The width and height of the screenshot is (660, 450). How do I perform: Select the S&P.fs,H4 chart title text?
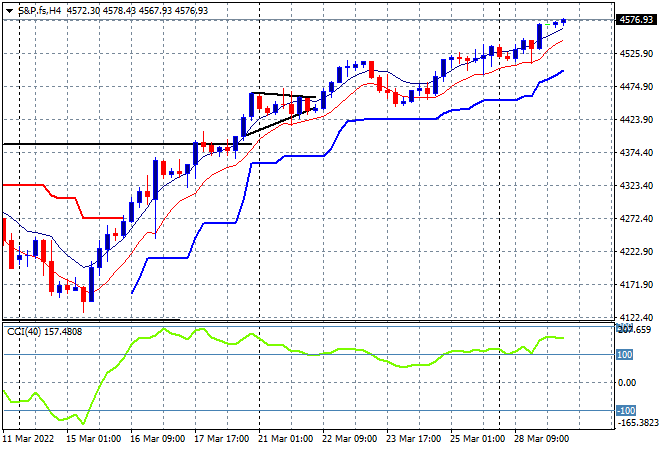40,11
